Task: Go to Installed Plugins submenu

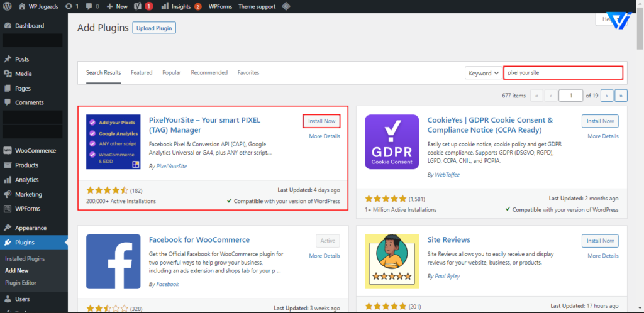Action: (x=25, y=259)
